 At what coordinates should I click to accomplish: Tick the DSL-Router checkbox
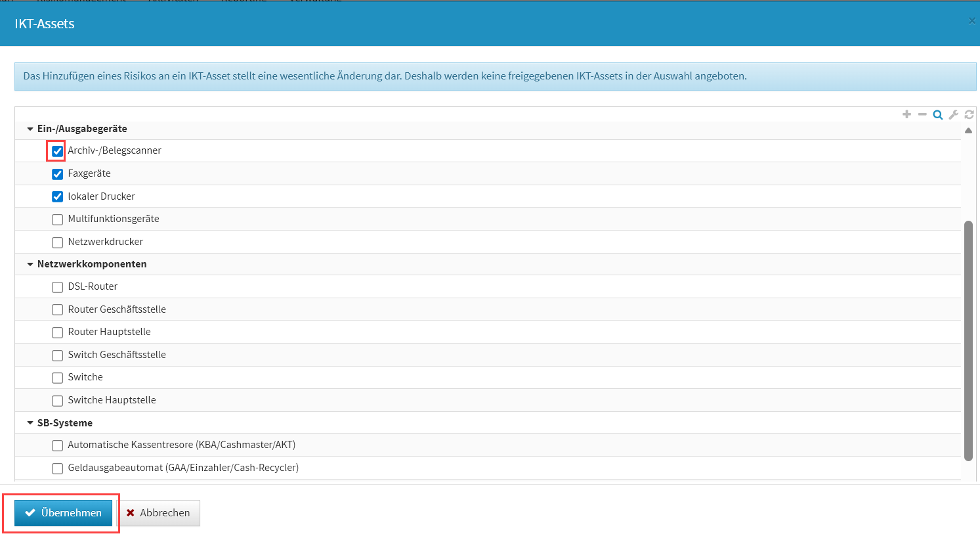pyautogui.click(x=58, y=287)
